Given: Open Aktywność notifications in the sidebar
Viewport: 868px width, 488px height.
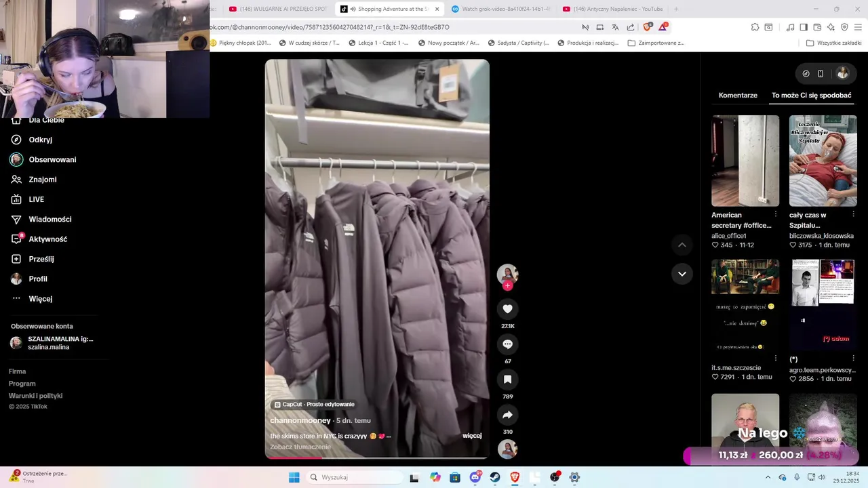Looking at the screenshot, I should coord(47,239).
